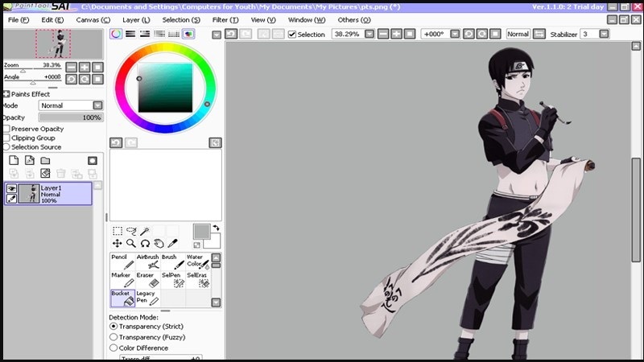Rotate view counterclockwise in the navigator
The image size is (644, 362).
tap(71, 79)
